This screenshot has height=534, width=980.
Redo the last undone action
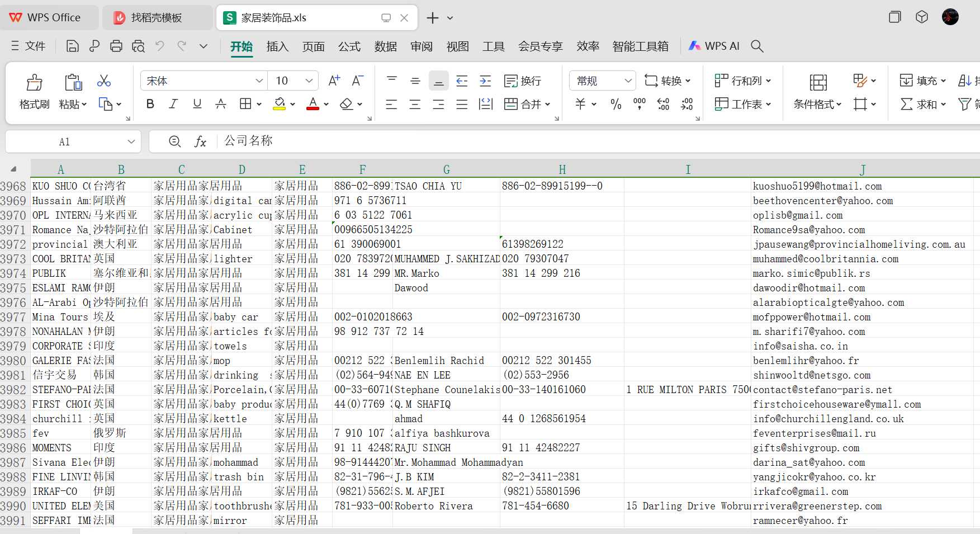182,46
